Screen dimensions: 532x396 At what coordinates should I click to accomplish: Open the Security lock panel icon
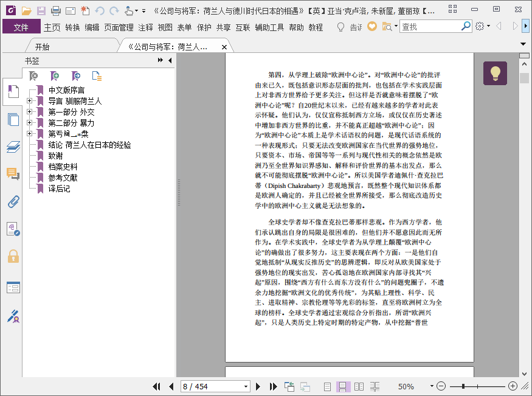pos(13,256)
